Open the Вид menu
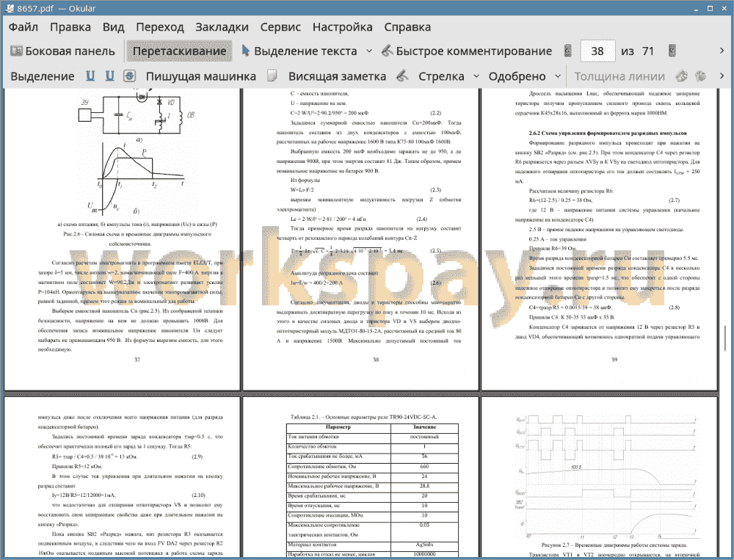Screen dimensions: 734x560 coord(113,27)
